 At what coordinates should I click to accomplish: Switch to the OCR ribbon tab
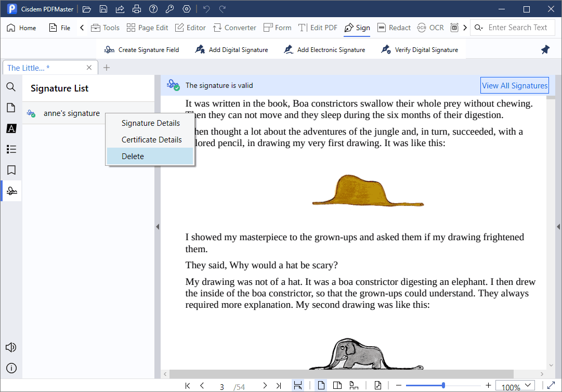point(430,28)
